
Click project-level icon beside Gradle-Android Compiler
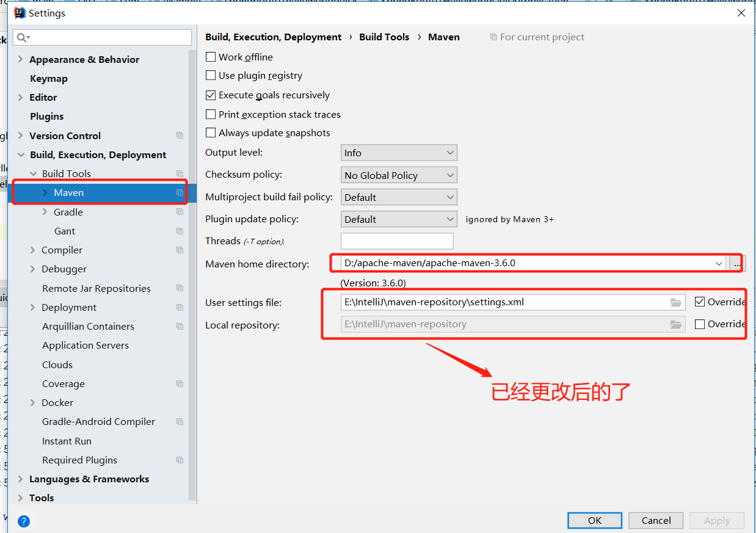point(180,421)
